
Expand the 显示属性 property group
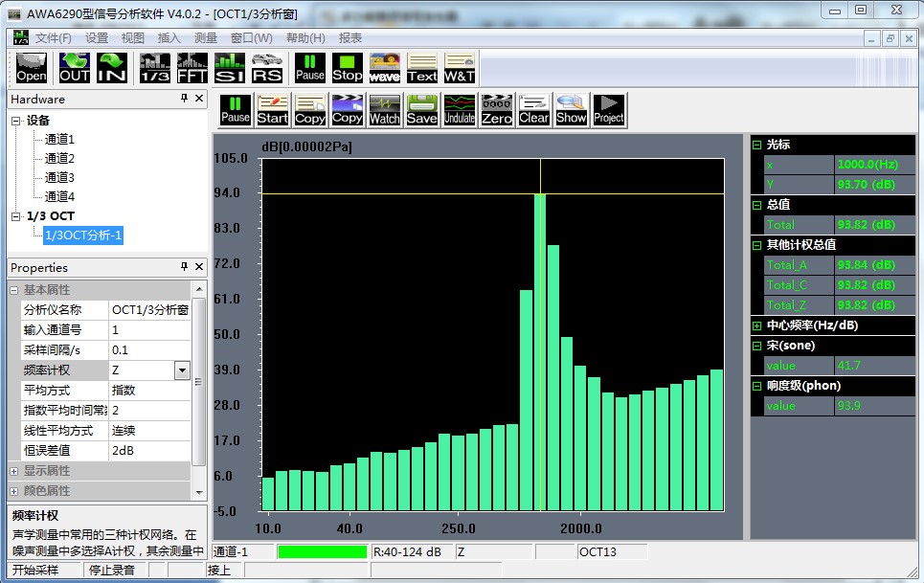click(14, 471)
